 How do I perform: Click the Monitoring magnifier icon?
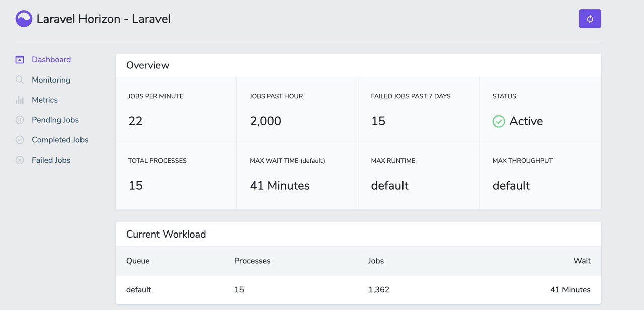click(x=20, y=80)
